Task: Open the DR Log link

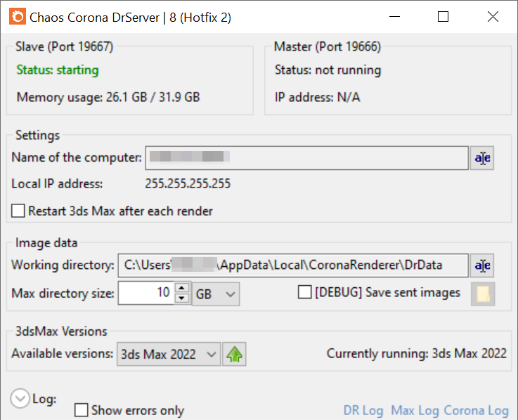Action: coord(363,410)
